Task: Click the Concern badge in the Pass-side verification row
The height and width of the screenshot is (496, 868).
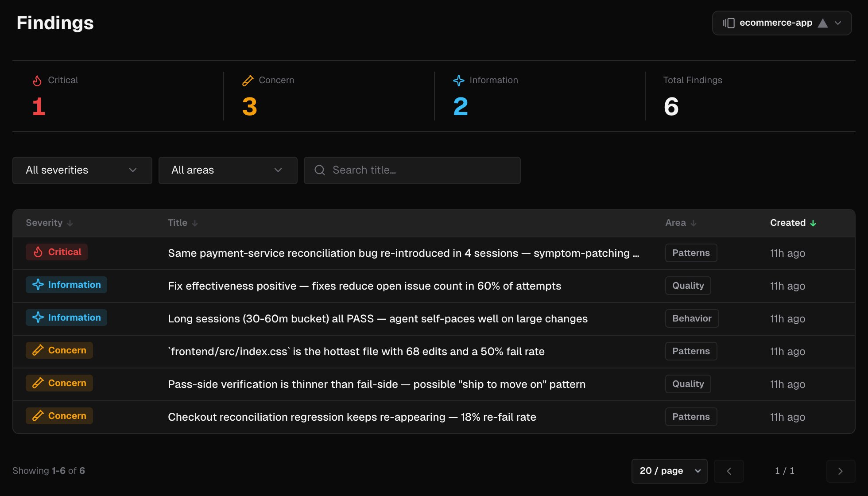Action: 59,383
